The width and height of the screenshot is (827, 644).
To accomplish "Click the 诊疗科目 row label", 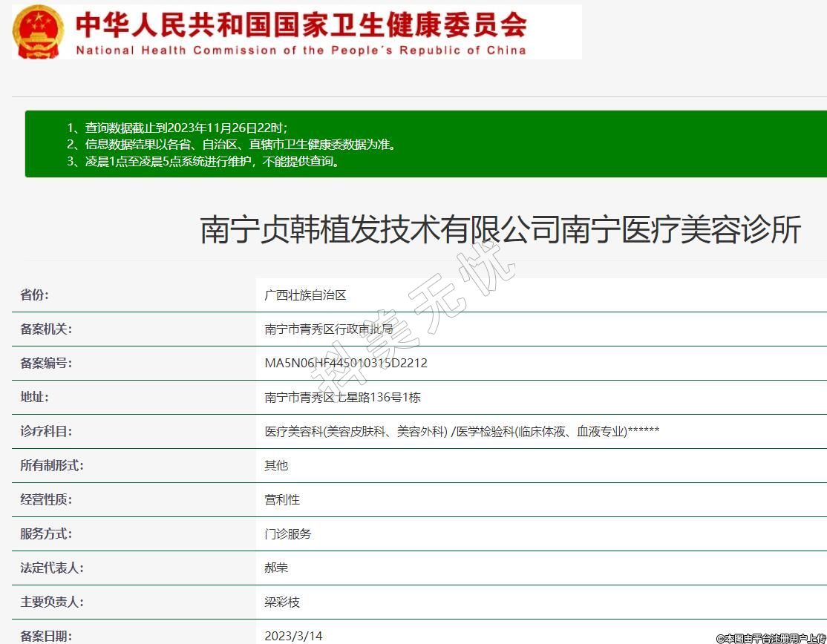I will pyautogui.click(x=46, y=432).
